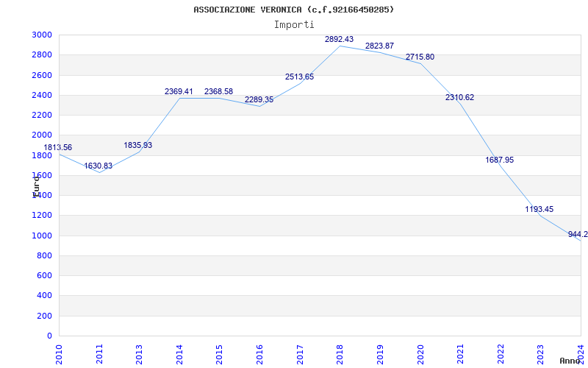Click the Importi subtitle
Screen dimensions: 588x368
pyautogui.click(x=294, y=25)
